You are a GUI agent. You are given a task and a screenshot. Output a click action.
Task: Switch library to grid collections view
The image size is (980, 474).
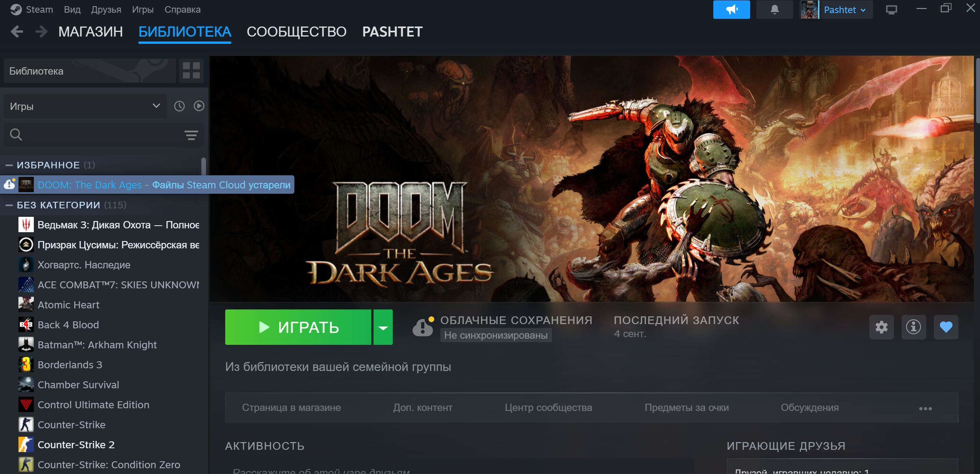(x=191, y=71)
